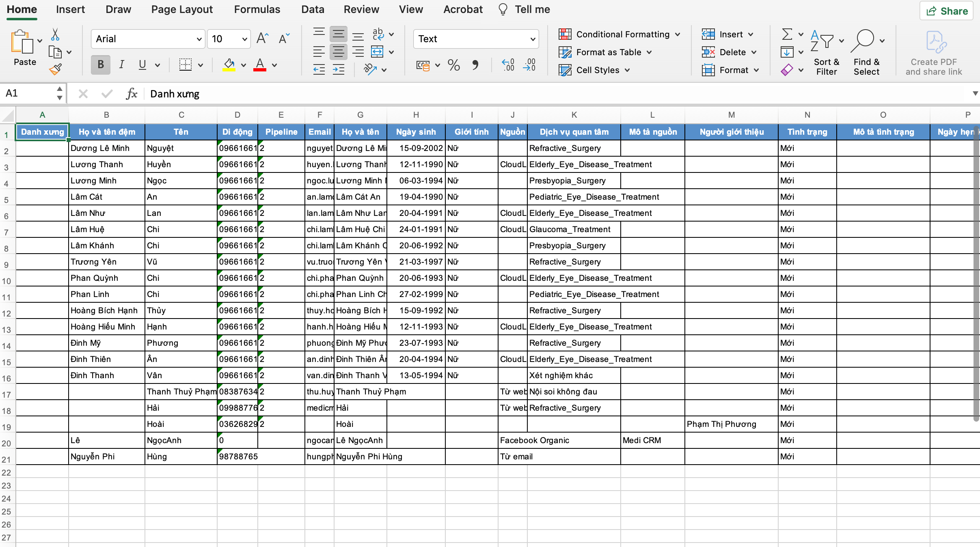980x547 pixels.
Task: Toggle Bold formatting button
Action: click(101, 65)
